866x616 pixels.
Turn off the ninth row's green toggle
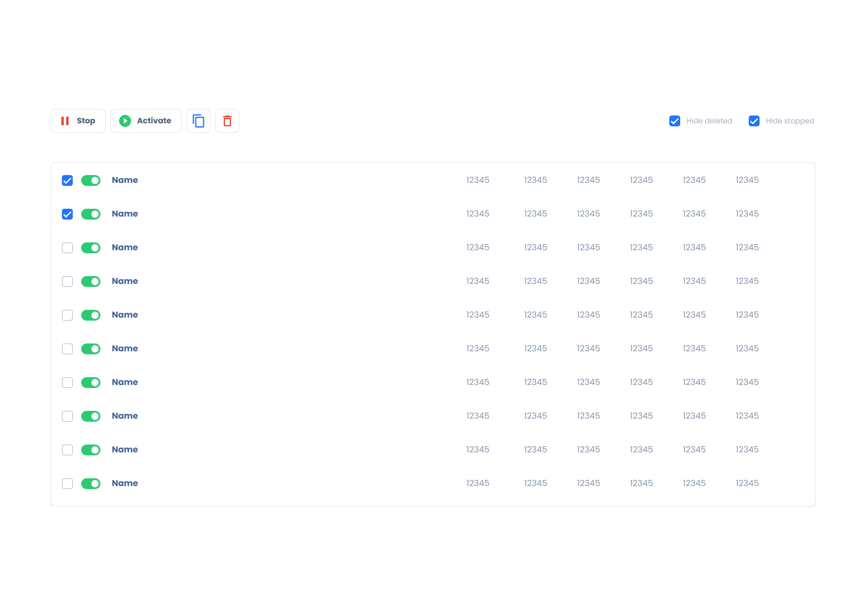tap(91, 450)
